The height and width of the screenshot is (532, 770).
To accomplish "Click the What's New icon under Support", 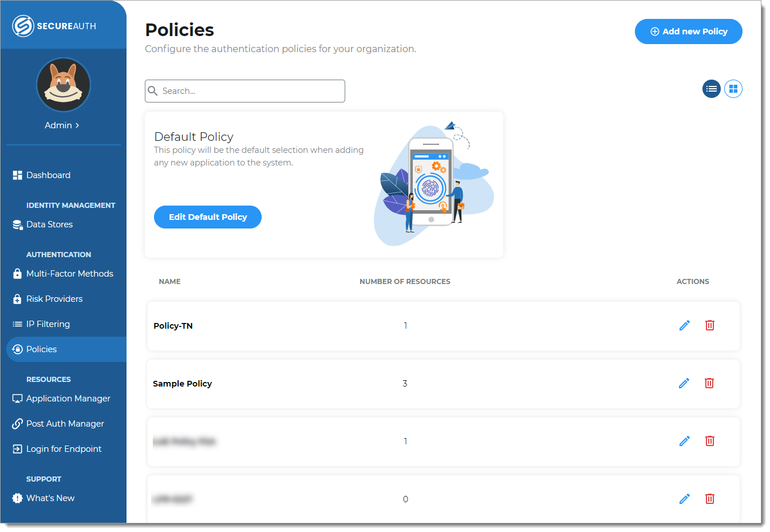I will [17, 498].
